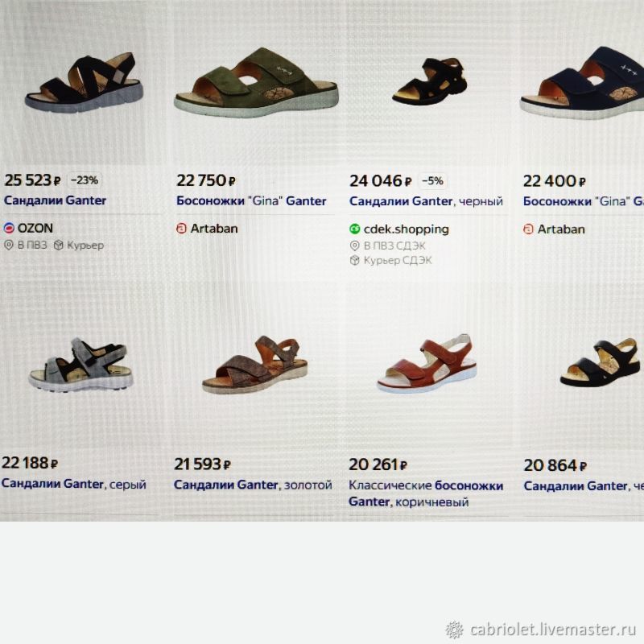Open the Сандалии Ganter, черный listing link

(426, 201)
